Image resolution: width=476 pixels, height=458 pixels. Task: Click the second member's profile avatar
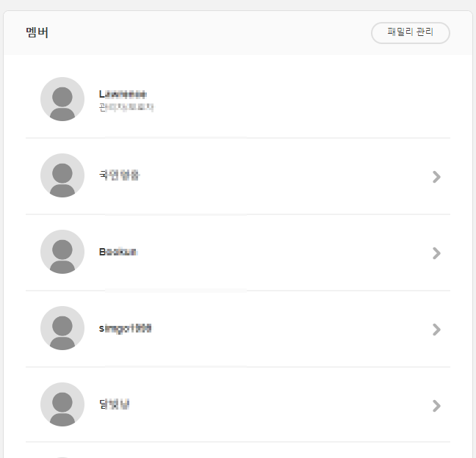pyautogui.click(x=62, y=175)
